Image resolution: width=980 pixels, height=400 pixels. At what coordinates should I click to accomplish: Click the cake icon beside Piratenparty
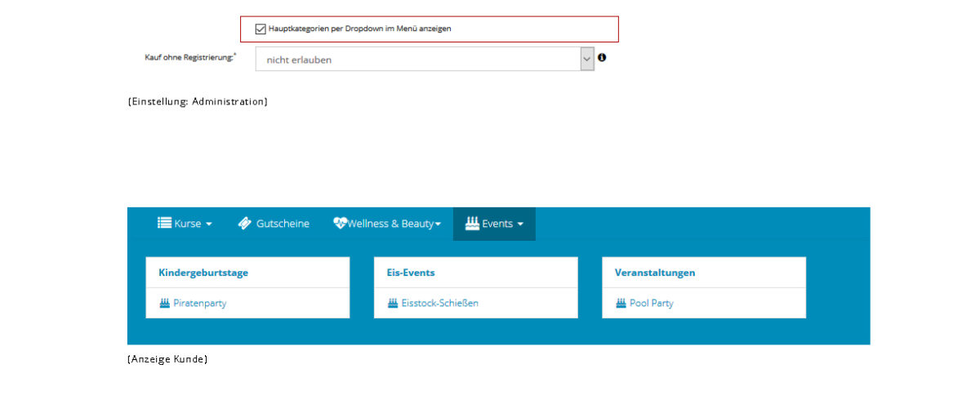pyautogui.click(x=164, y=303)
